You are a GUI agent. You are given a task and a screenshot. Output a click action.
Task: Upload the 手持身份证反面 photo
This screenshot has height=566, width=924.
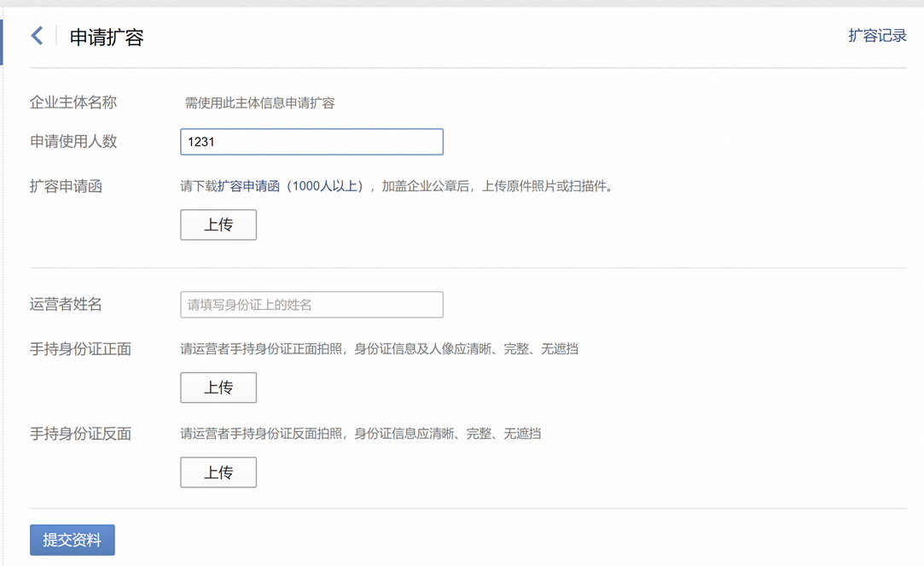pos(218,472)
